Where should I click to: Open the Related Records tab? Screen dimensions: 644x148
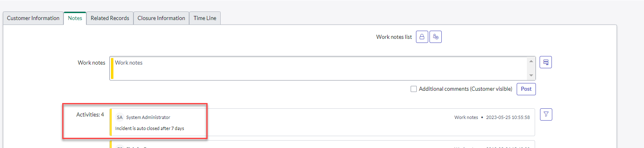[110, 18]
